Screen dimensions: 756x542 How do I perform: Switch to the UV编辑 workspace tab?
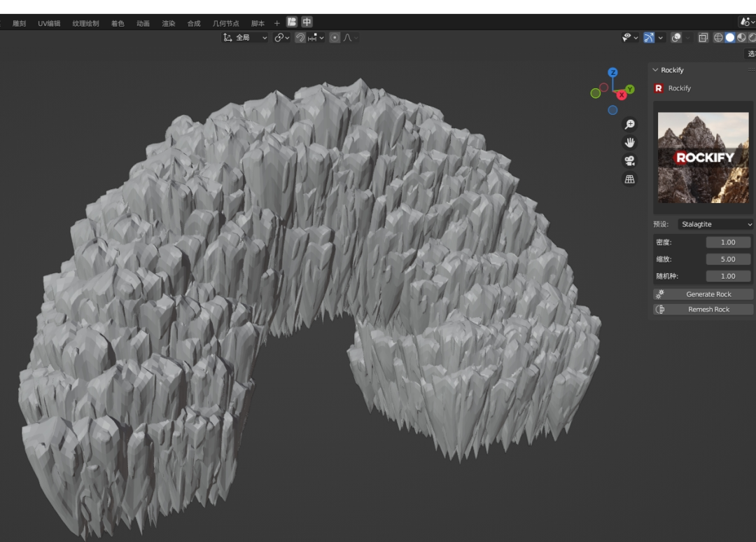[49, 23]
